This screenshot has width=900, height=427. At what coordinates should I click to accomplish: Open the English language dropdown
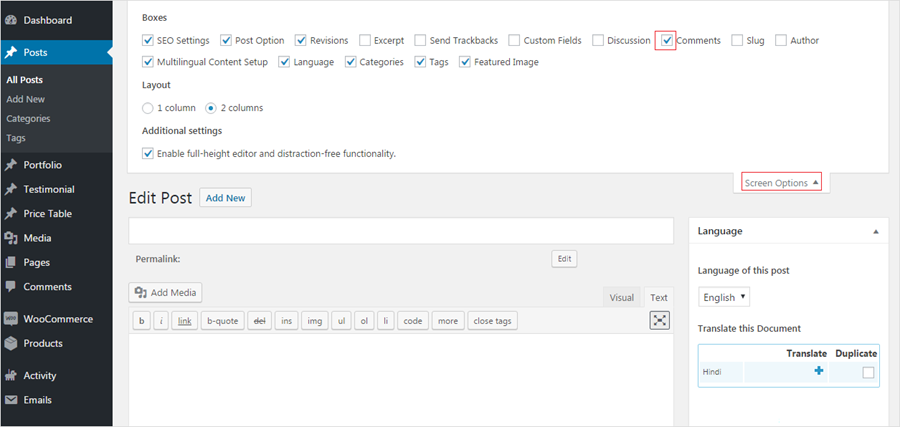point(724,297)
